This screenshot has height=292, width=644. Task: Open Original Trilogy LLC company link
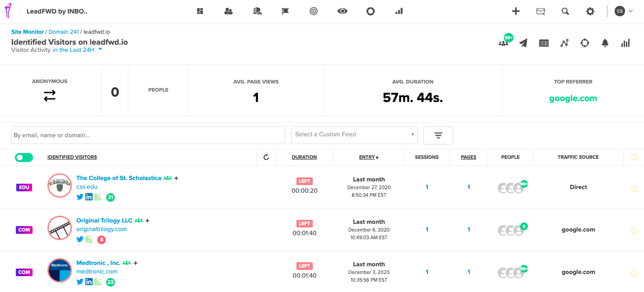(104, 221)
